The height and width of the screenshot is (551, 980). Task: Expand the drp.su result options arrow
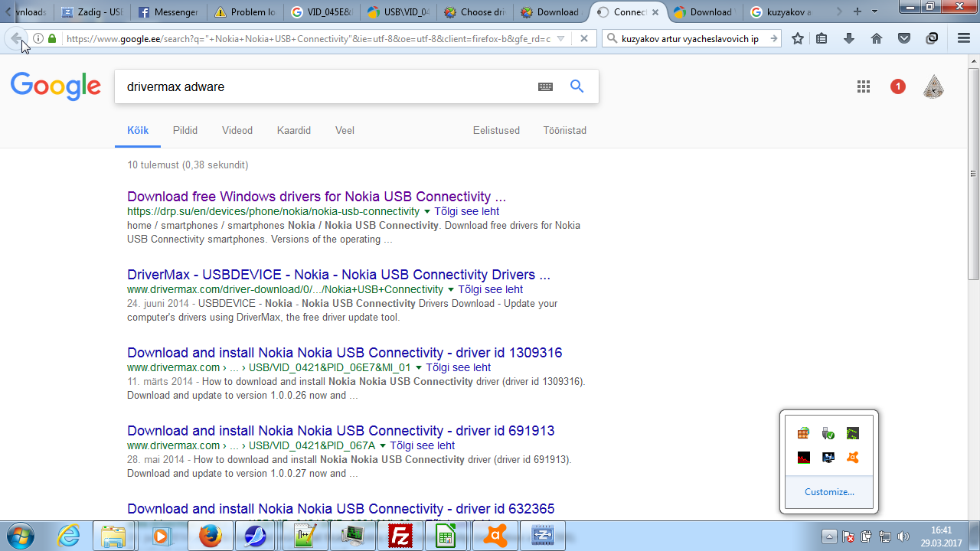tap(427, 211)
